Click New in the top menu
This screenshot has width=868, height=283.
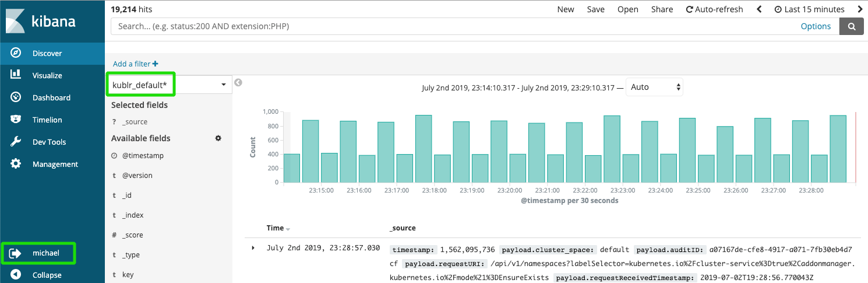click(x=566, y=9)
